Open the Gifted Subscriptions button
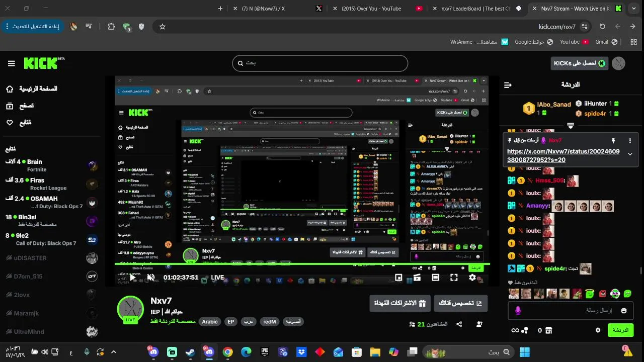 (x=400, y=303)
